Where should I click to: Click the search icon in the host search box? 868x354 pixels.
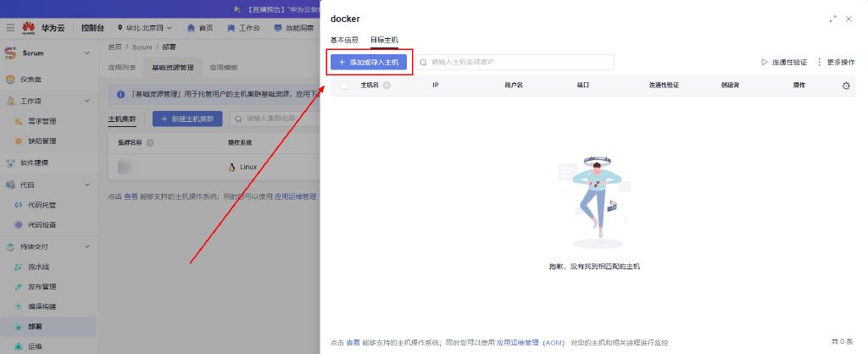click(x=424, y=62)
